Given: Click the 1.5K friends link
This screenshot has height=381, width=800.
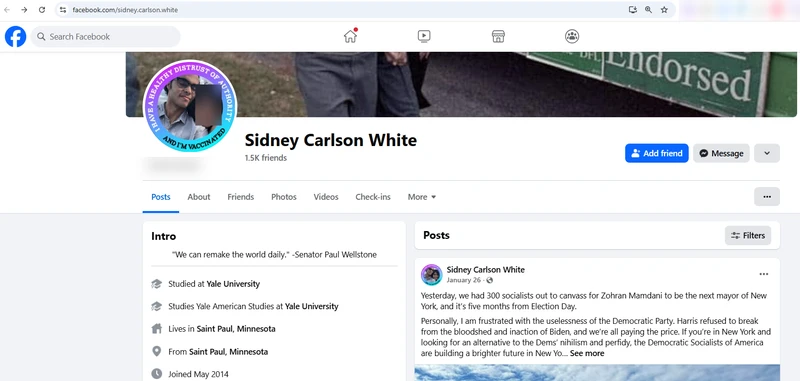Looking at the screenshot, I should 265,158.
